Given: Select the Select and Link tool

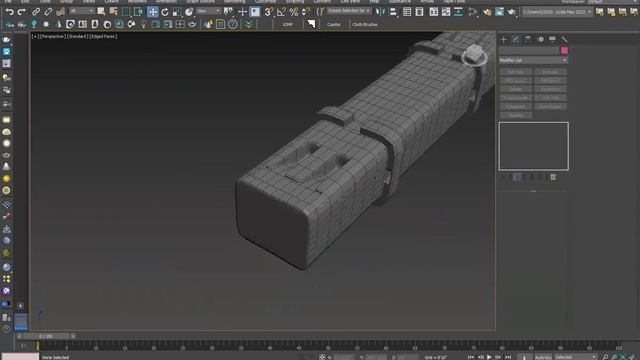Looking at the screenshot, I should coord(36,12).
